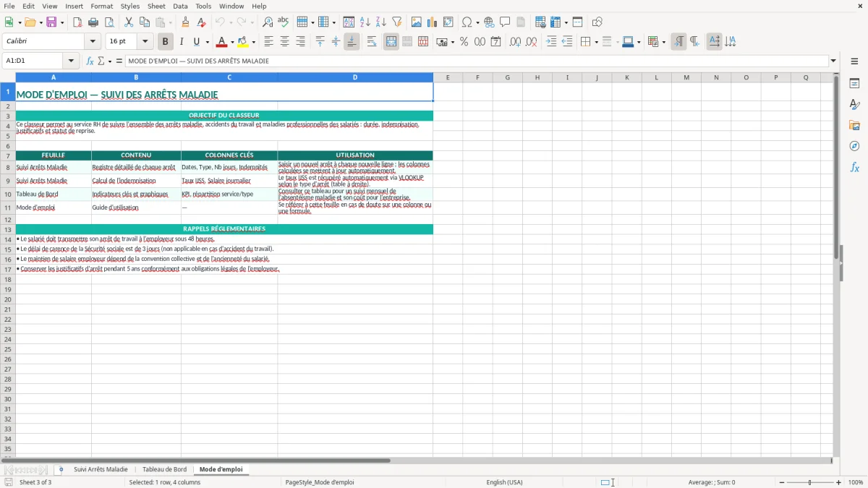Click inside the formula input line
This screenshot has width=868, height=488.
(x=477, y=61)
